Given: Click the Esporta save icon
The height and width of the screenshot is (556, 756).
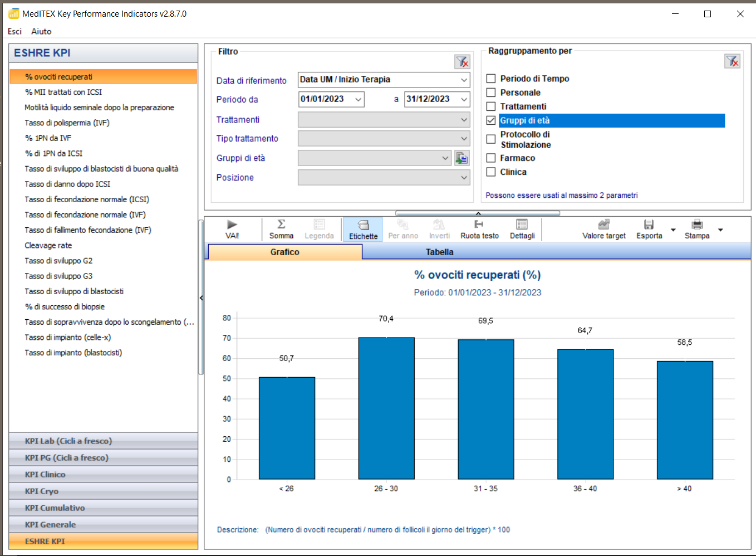Looking at the screenshot, I should click(649, 225).
